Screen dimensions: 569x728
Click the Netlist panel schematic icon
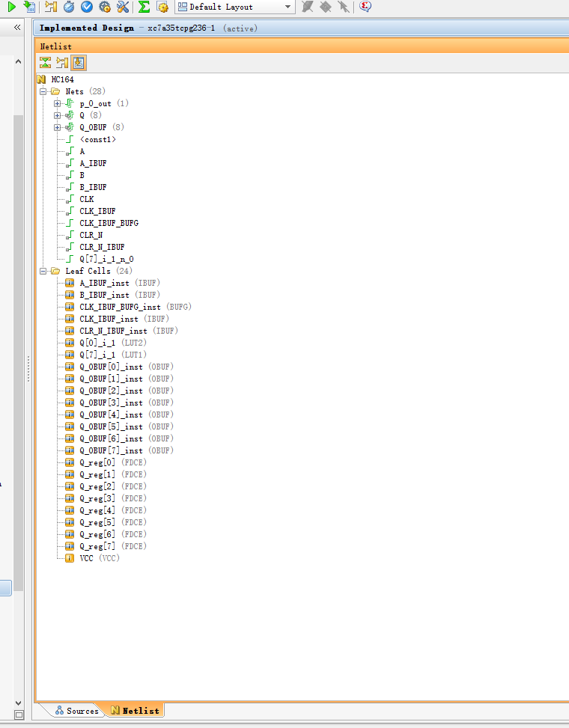tap(62, 63)
